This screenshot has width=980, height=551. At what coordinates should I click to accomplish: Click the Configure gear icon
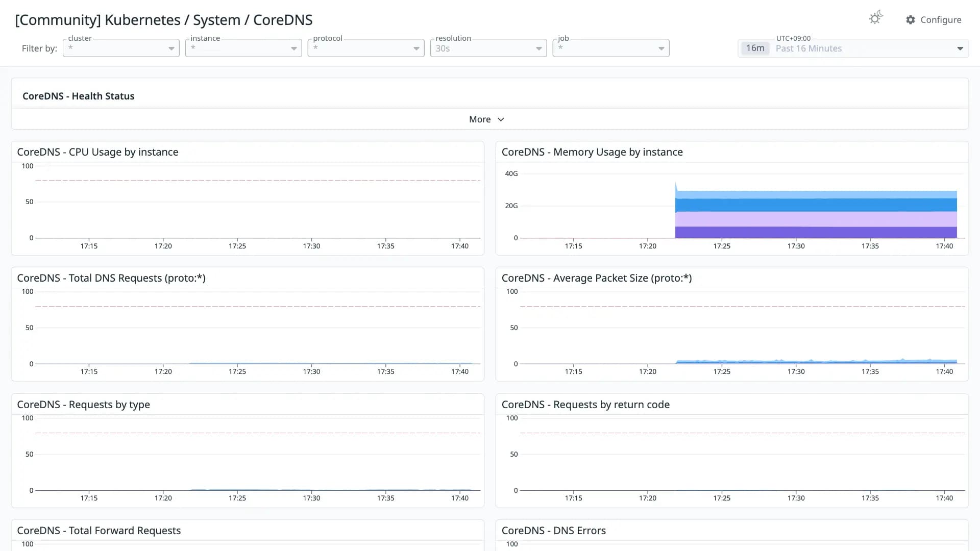click(911, 20)
